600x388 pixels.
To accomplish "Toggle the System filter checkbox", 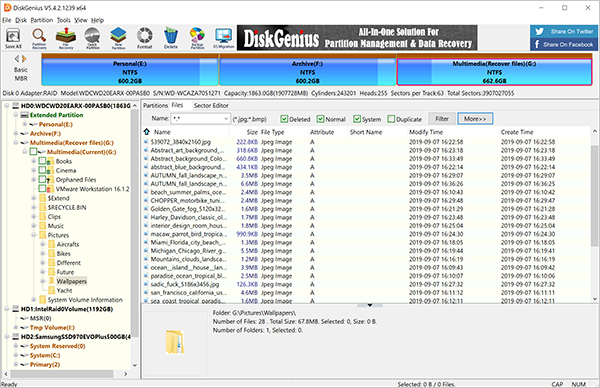I will (357, 119).
